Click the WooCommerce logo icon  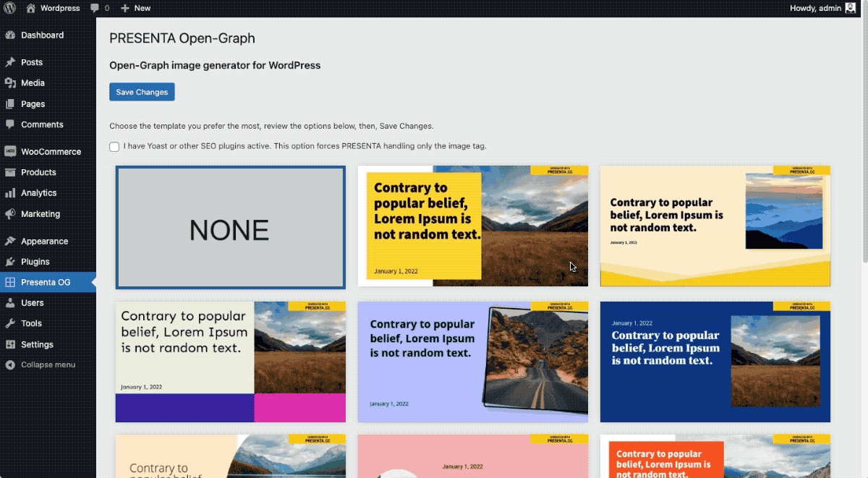pos(10,152)
